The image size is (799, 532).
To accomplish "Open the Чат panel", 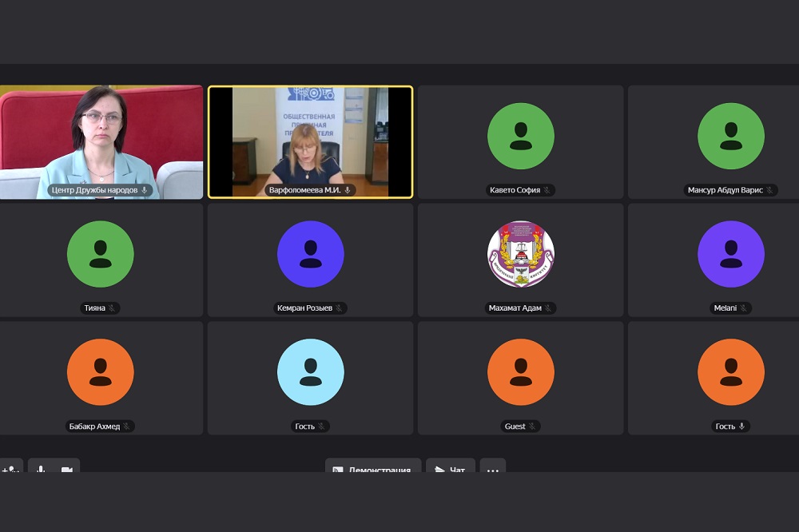I will click(450, 469).
